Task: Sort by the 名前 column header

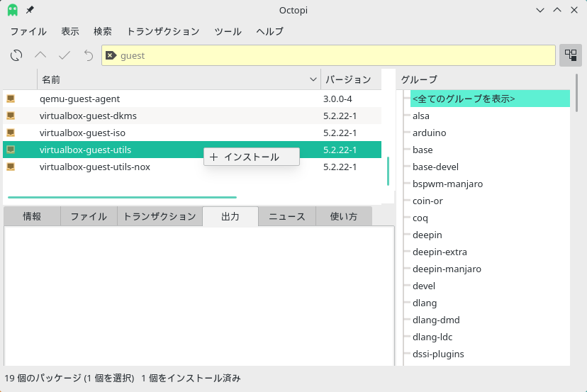Action: click(x=179, y=79)
